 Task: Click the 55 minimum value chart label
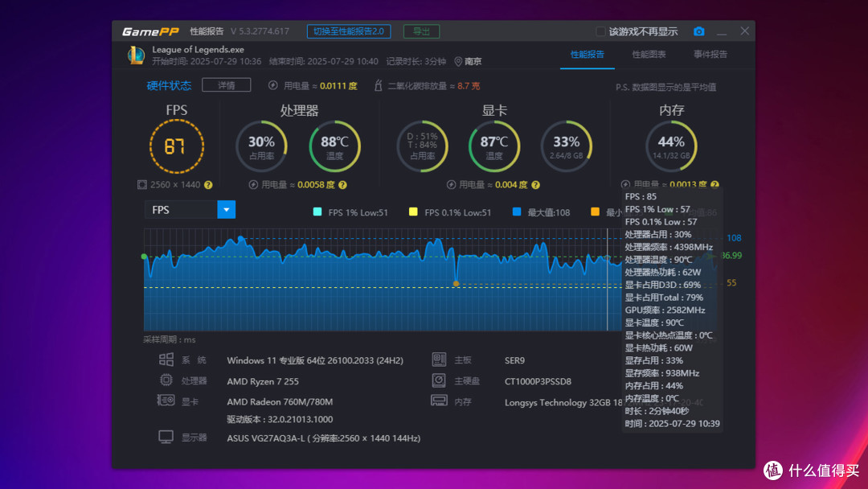coord(731,283)
